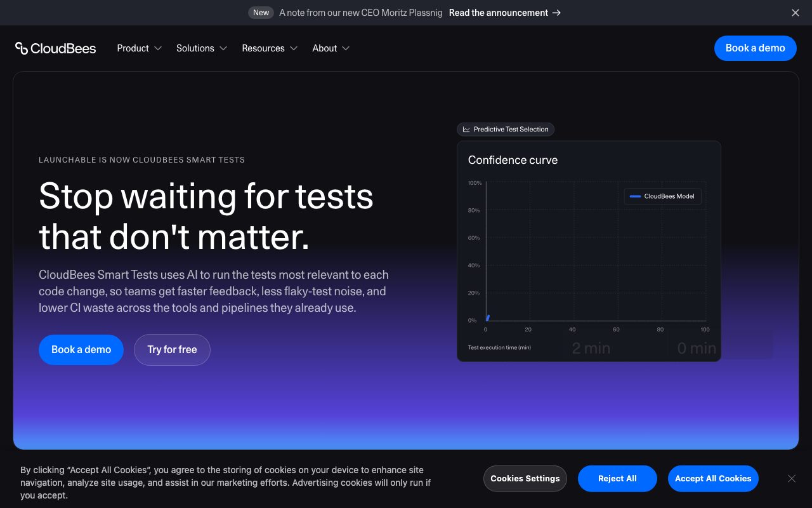Click the Try for free button

[x=172, y=350]
